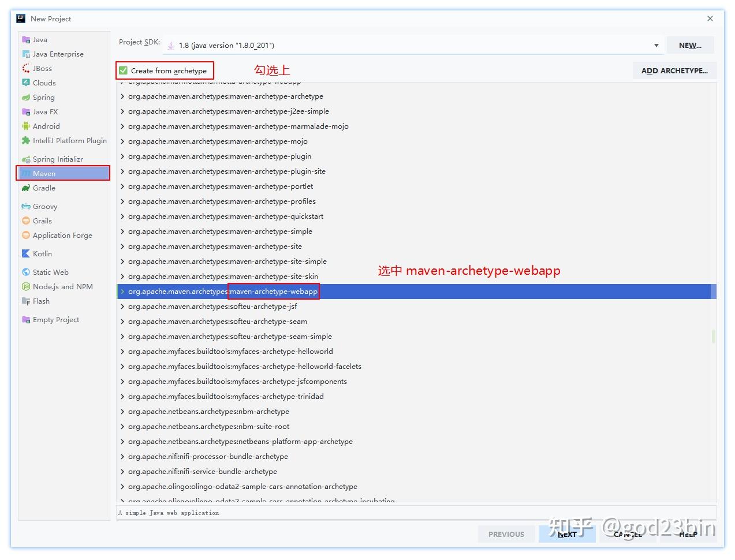Click the NEXT button
The image size is (735, 560).
click(567, 534)
